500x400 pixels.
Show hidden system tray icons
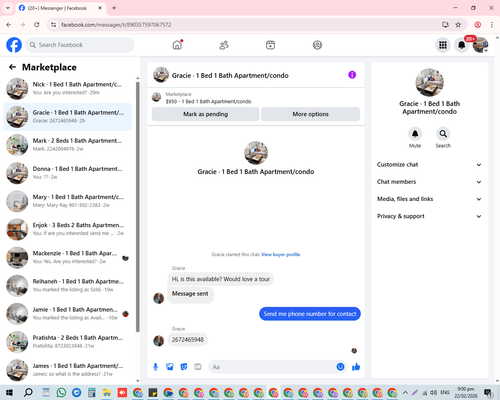pyautogui.click(x=405, y=392)
